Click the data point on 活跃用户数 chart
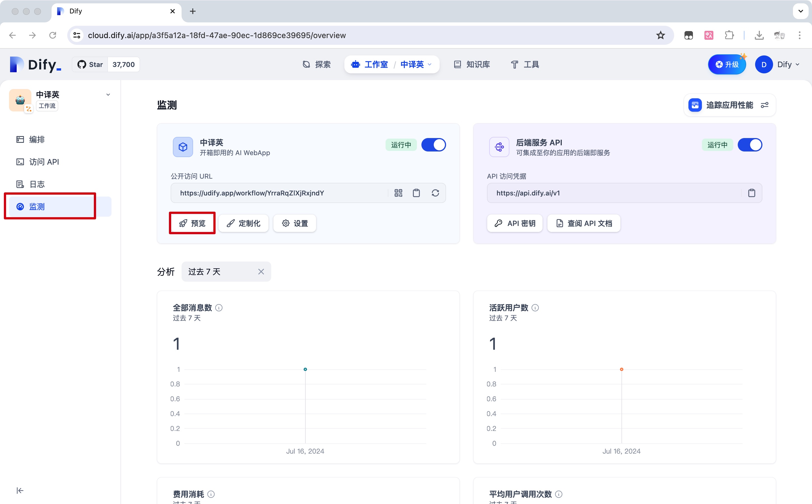Screen dimensions: 812x504 621,369
